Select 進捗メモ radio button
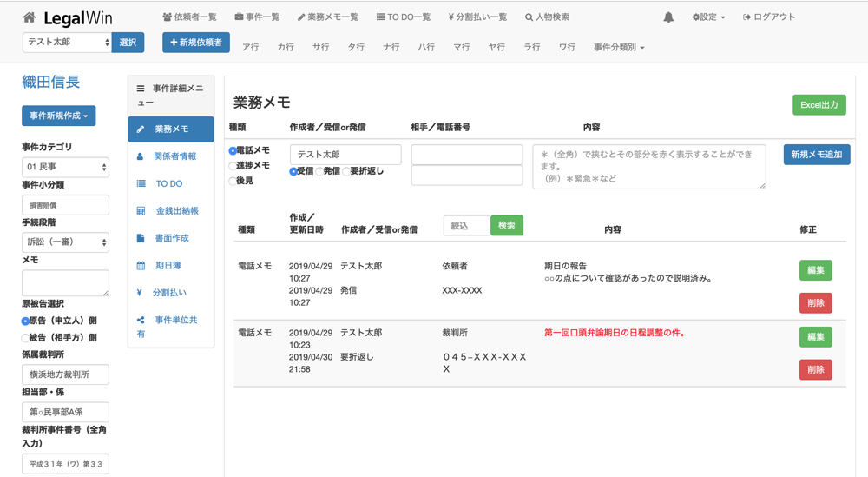Viewport: 868px width, 477px height. click(233, 166)
